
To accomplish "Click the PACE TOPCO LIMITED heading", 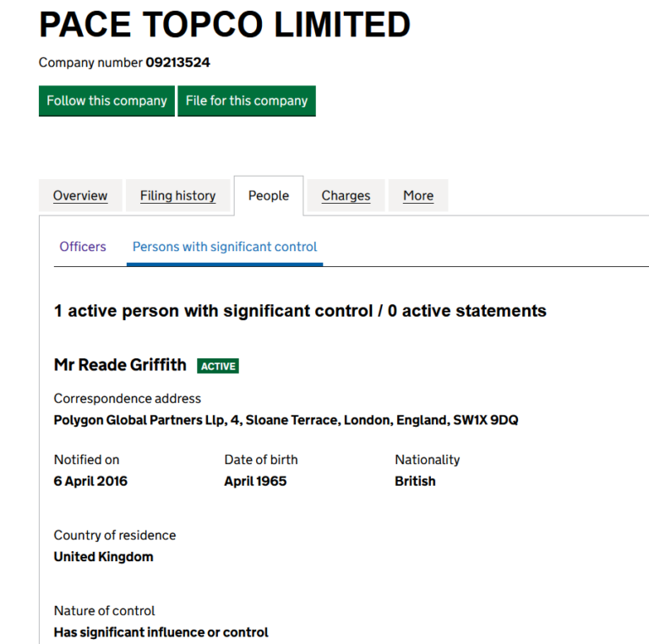I will 225,25.
